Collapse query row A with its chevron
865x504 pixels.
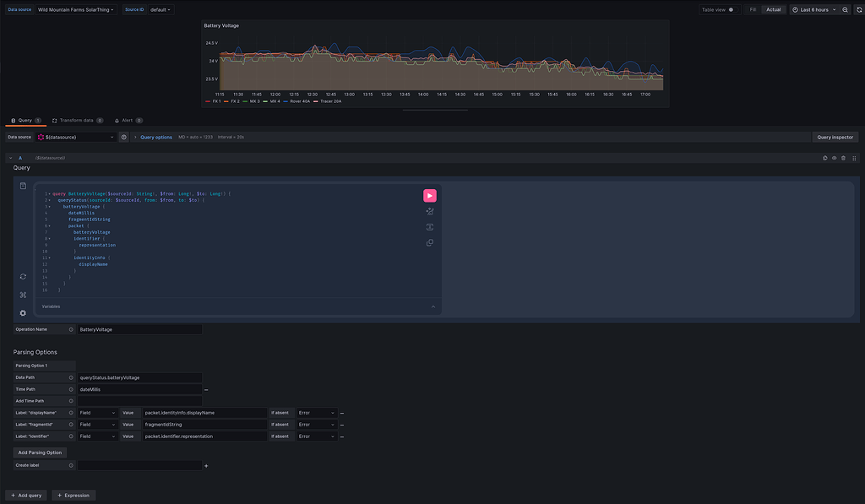[x=8, y=157]
